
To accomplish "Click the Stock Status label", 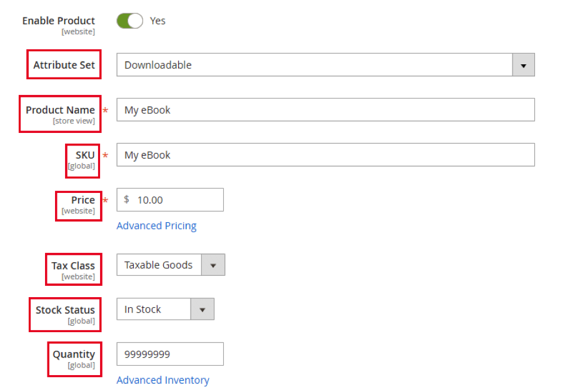I will pyautogui.click(x=65, y=310).
